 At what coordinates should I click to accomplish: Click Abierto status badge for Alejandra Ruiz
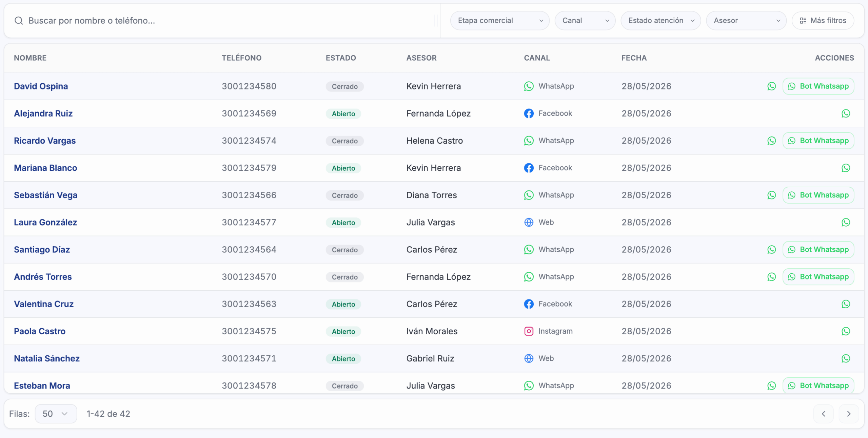tap(343, 114)
